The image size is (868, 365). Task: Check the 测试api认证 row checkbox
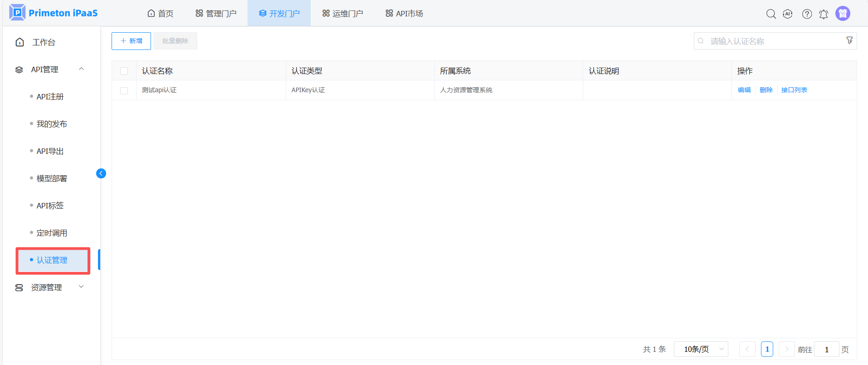click(x=124, y=90)
